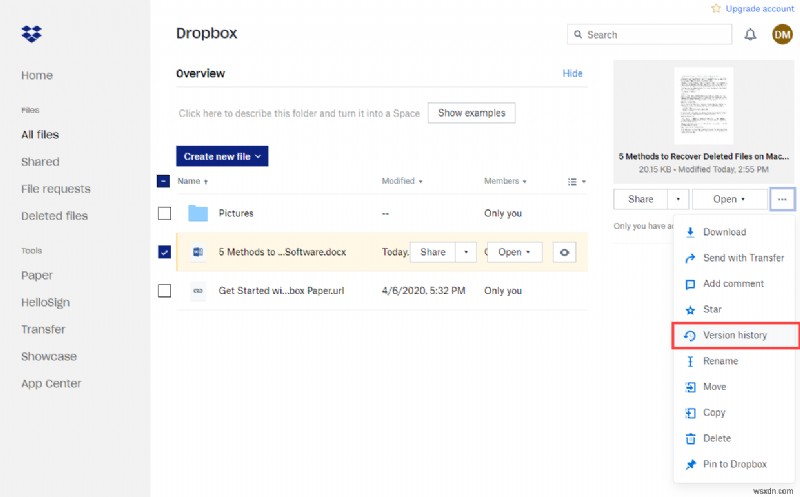Open Share dropdown arrow in preview panel
Image resolution: width=800 pixels, height=497 pixels.
tap(678, 200)
